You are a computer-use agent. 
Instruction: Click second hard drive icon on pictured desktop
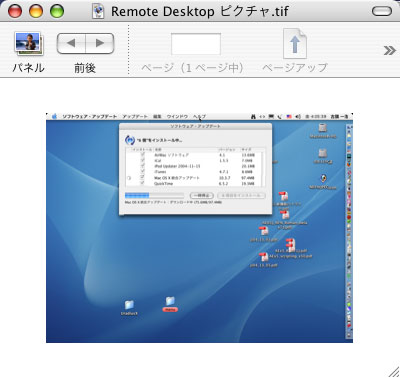323,154
